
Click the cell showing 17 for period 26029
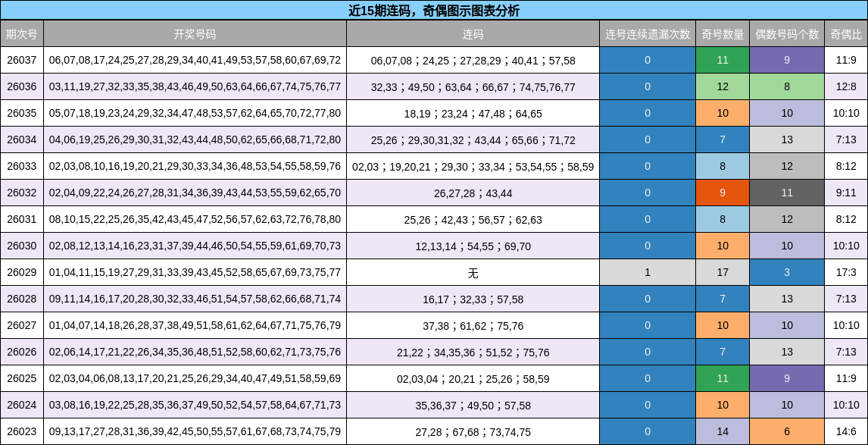[x=722, y=272]
